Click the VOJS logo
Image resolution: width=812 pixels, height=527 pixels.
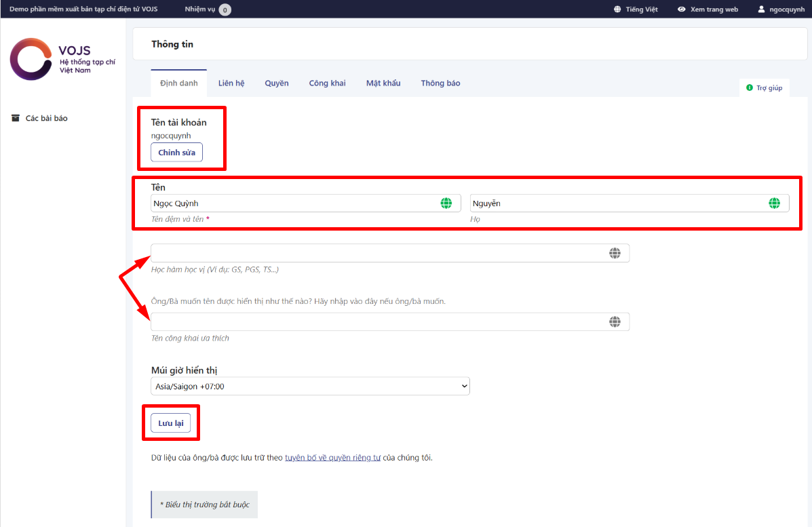[62, 60]
